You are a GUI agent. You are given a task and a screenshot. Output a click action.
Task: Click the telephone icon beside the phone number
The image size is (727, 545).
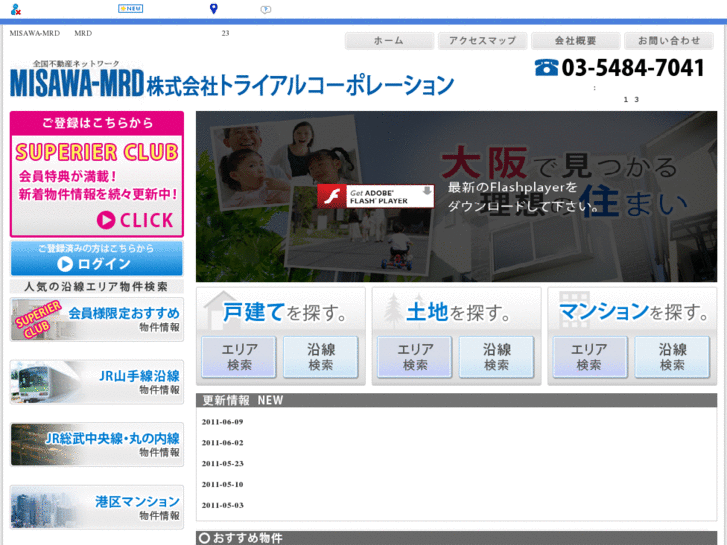point(546,67)
